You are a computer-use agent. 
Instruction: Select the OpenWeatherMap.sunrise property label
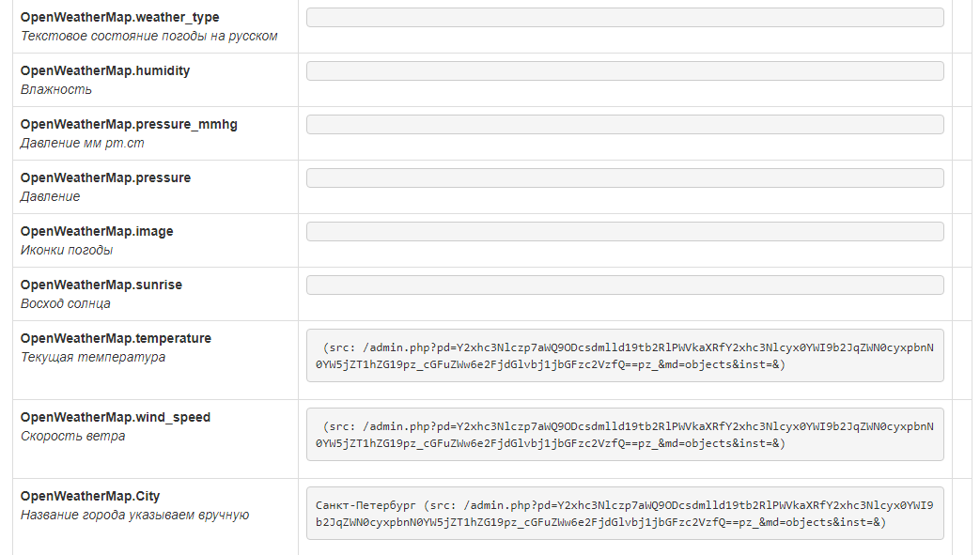pyautogui.click(x=101, y=285)
